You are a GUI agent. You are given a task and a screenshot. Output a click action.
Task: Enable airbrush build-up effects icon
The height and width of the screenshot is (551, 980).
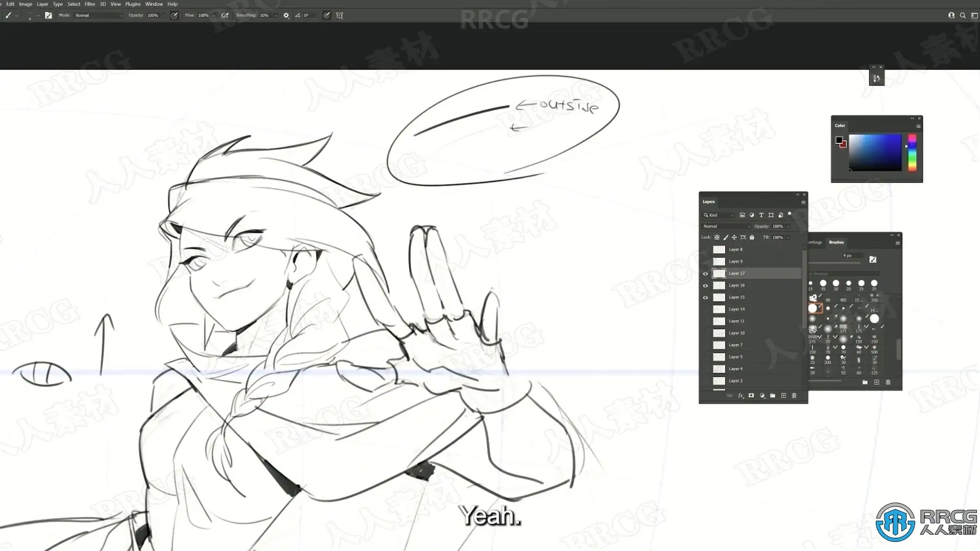coord(225,15)
